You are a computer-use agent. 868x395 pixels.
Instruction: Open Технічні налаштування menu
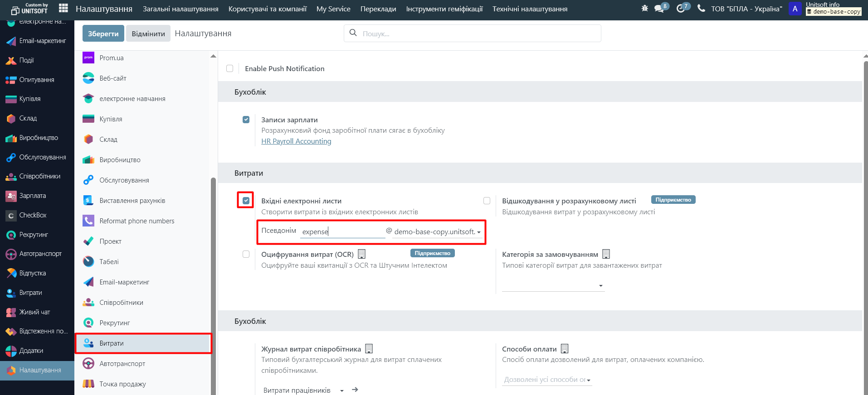(x=530, y=9)
